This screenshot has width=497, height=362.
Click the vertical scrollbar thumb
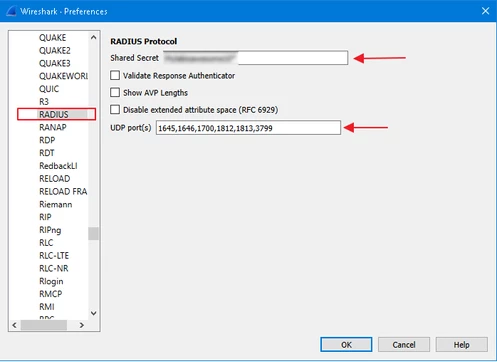coord(94,233)
